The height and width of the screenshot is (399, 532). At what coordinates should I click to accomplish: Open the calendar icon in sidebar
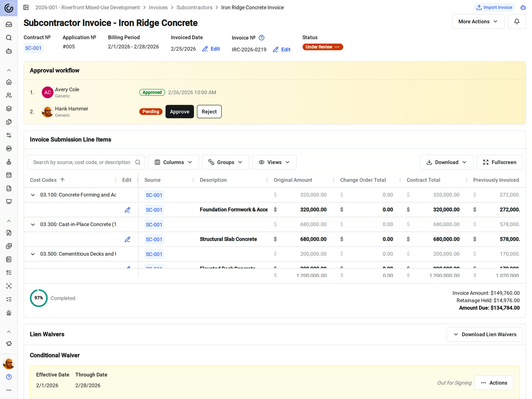(9, 175)
